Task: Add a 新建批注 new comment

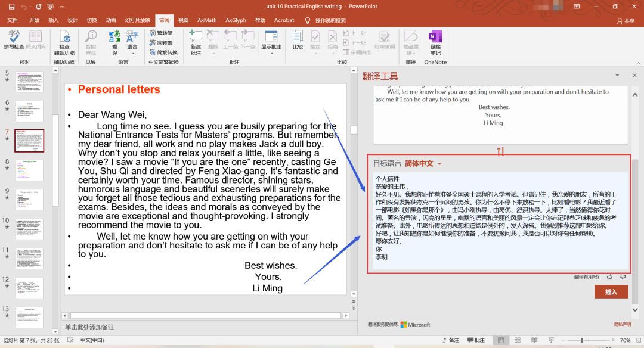Action: click(x=196, y=43)
